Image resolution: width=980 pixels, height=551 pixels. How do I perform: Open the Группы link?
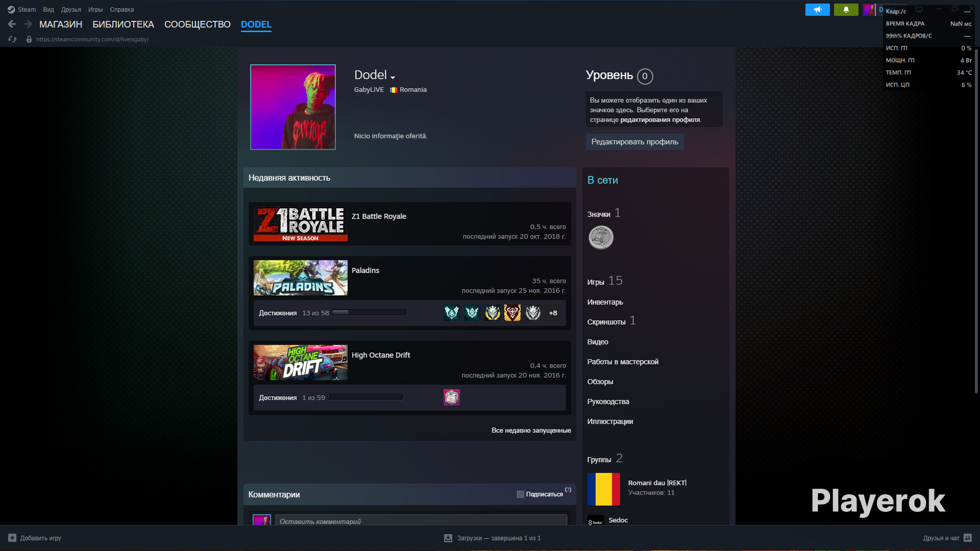tap(599, 460)
